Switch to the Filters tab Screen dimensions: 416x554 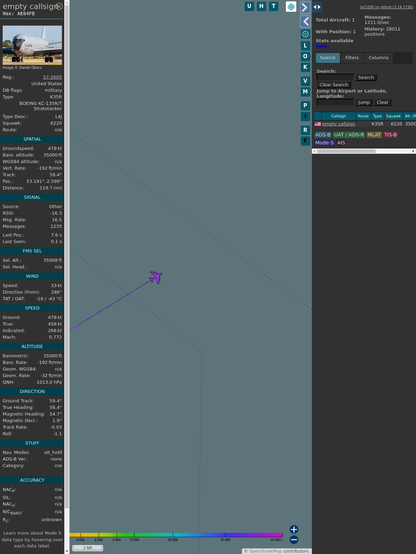point(352,58)
